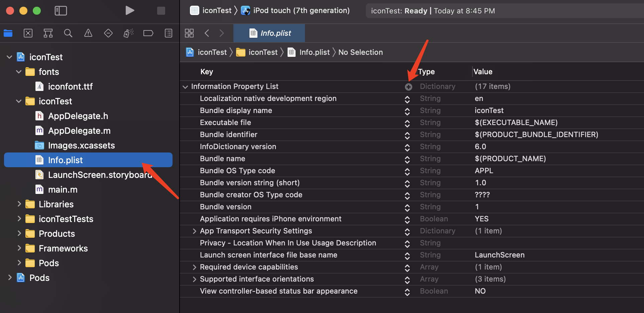Click the Stop build square button
Image resolution: width=644 pixels, height=313 pixels.
click(x=161, y=10)
